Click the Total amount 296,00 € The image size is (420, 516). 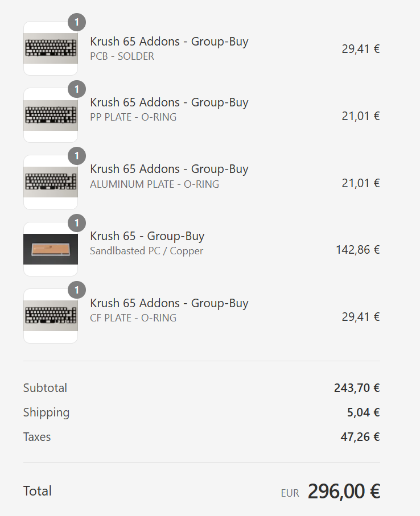pos(344,491)
